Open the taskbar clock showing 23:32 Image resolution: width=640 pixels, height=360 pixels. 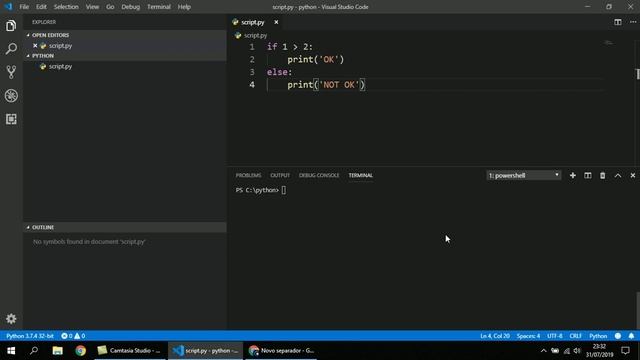[x=599, y=351]
